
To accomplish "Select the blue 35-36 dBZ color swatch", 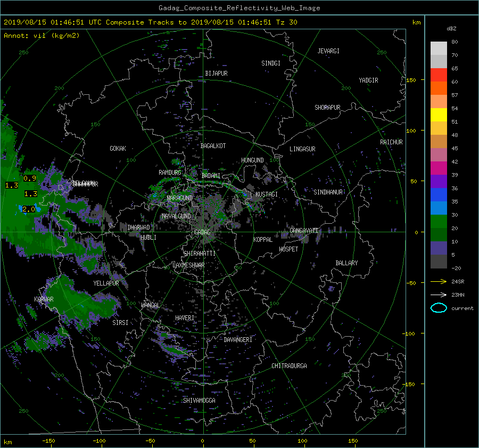I will click(x=439, y=194).
